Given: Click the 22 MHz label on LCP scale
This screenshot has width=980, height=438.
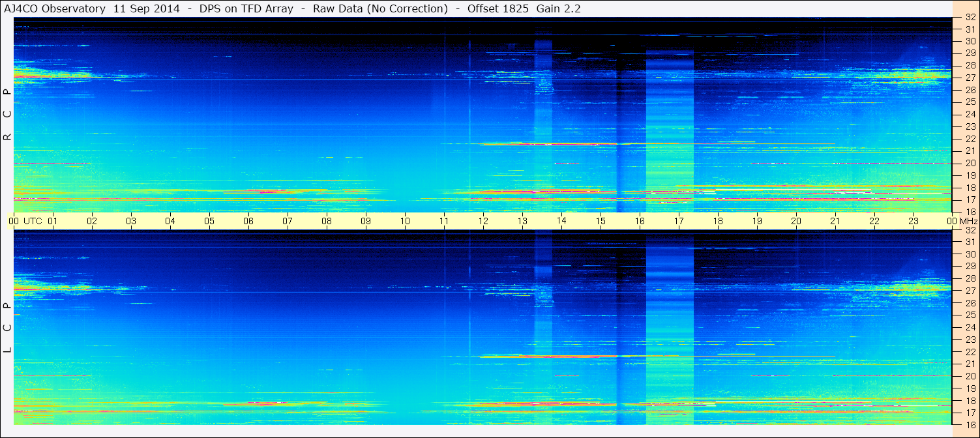Looking at the screenshot, I should (970, 352).
